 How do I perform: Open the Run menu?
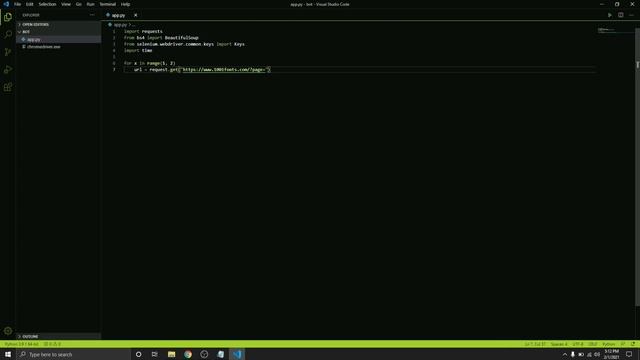pos(90,4)
